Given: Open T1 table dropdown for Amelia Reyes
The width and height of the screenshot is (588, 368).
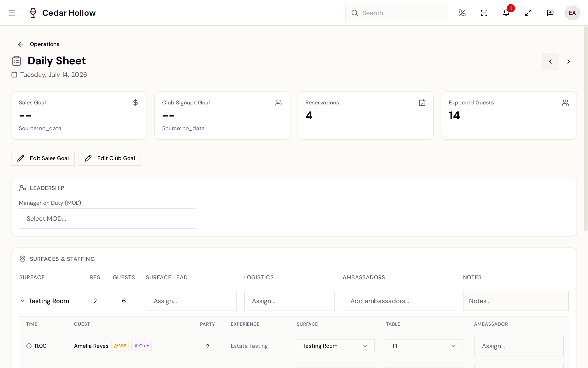Looking at the screenshot, I should click(424, 346).
